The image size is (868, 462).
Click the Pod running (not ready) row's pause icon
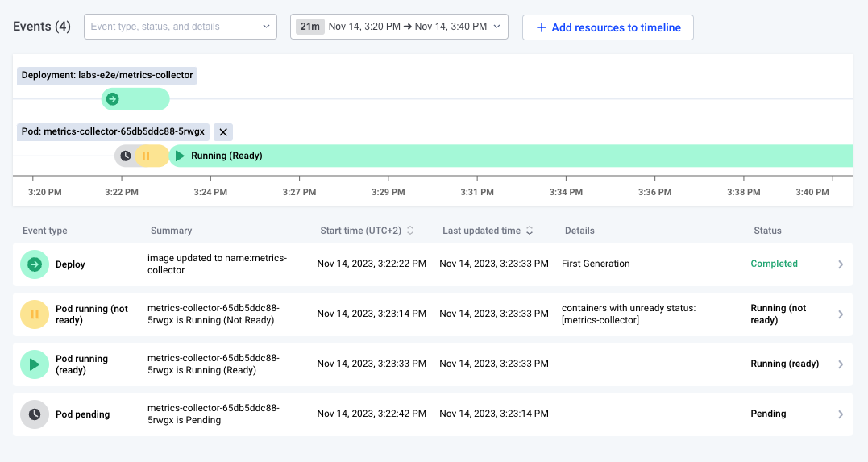[35, 314]
